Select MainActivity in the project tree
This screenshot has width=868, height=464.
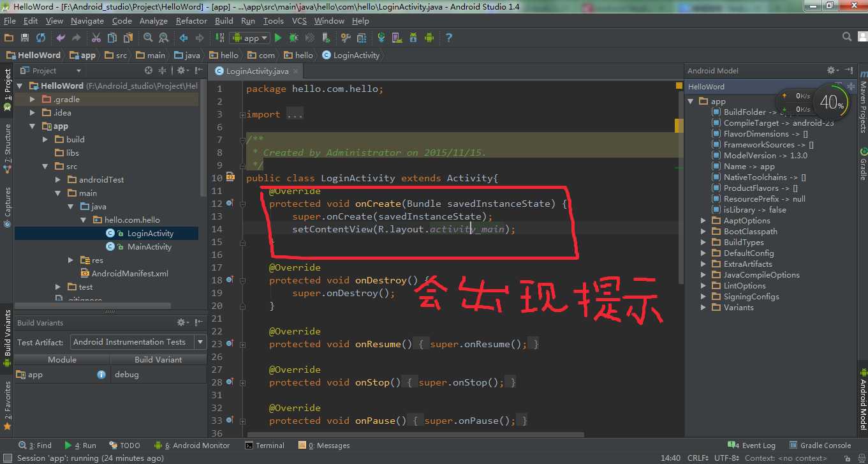pyautogui.click(x=149, y=247)
